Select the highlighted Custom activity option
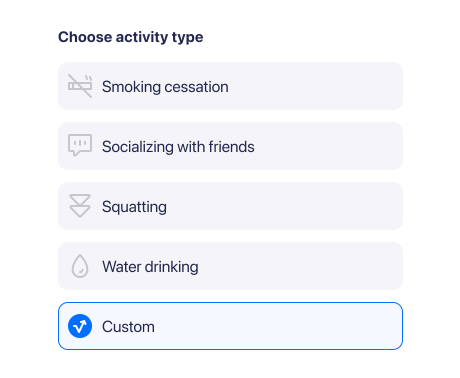 click(230, 326)
